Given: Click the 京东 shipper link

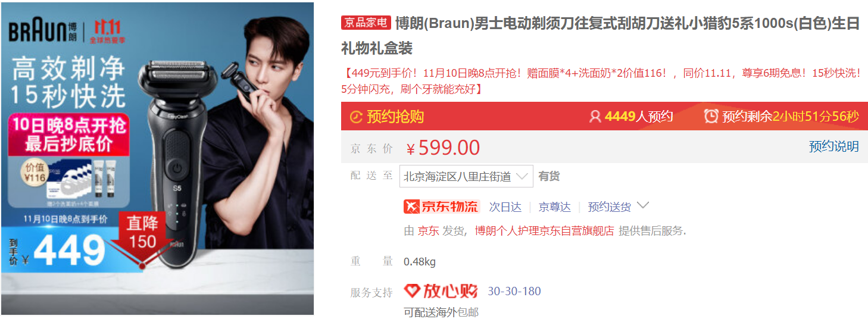Looking at the screenshot, I should click(x=427, y=231).
